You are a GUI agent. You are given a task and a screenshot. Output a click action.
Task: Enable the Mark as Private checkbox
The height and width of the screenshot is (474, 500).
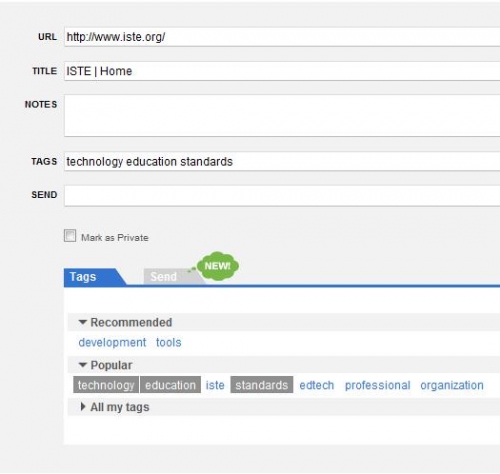70,236
